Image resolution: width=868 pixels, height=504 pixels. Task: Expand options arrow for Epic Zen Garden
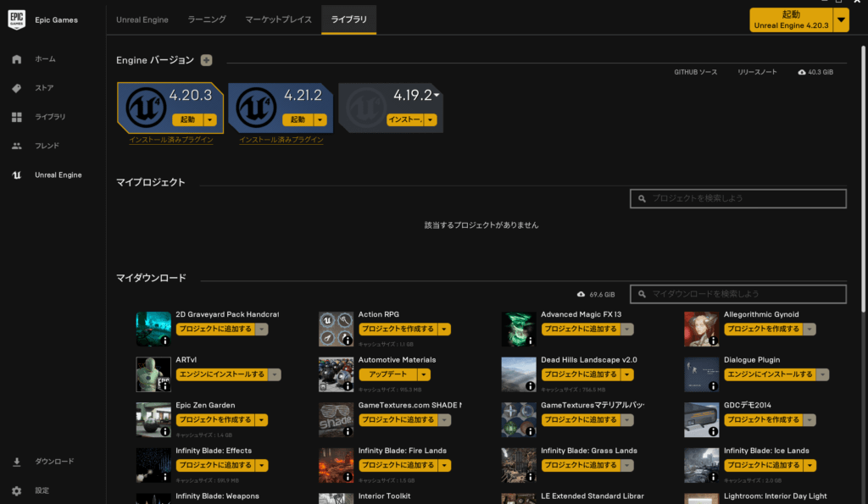(261, 420)
